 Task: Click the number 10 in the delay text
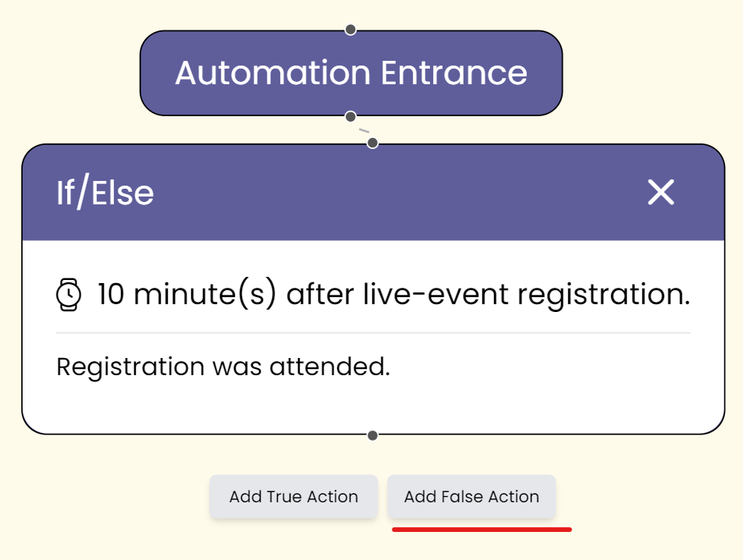pos(111,295)
